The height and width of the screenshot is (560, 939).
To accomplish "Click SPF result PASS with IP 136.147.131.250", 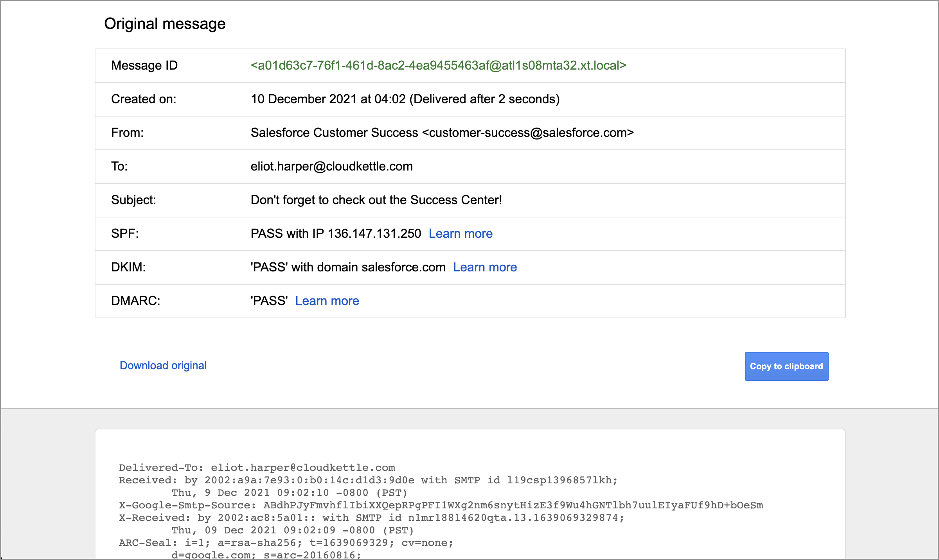I will (336, 233).
